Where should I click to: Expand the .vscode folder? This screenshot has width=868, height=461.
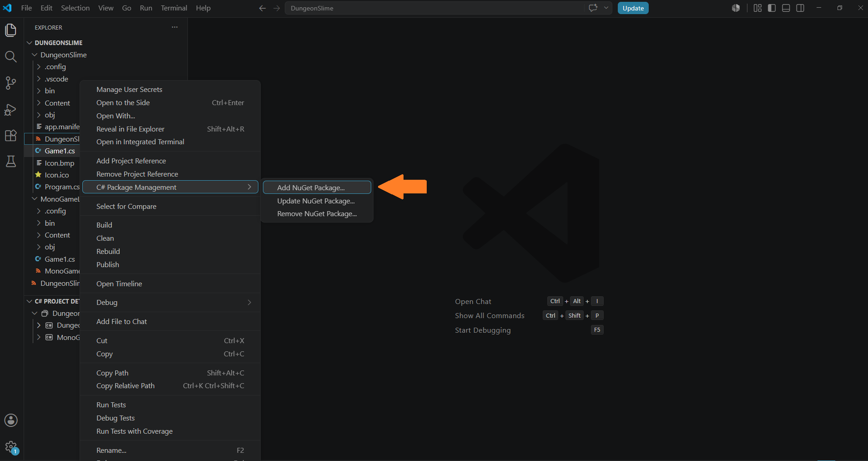click(39, 79)
